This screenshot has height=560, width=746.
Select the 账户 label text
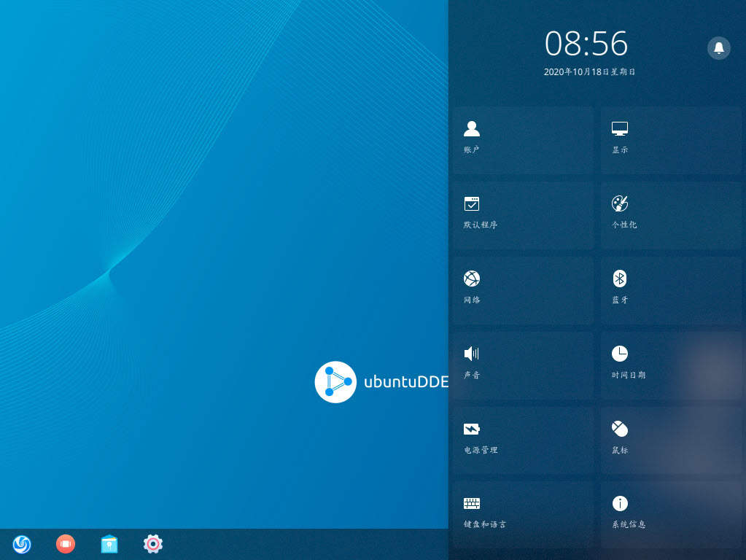click(x=472, y=149)
